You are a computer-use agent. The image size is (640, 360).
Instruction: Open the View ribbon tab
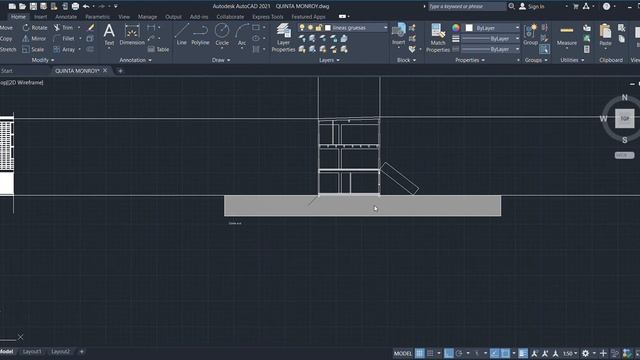[x=124, y=17]
